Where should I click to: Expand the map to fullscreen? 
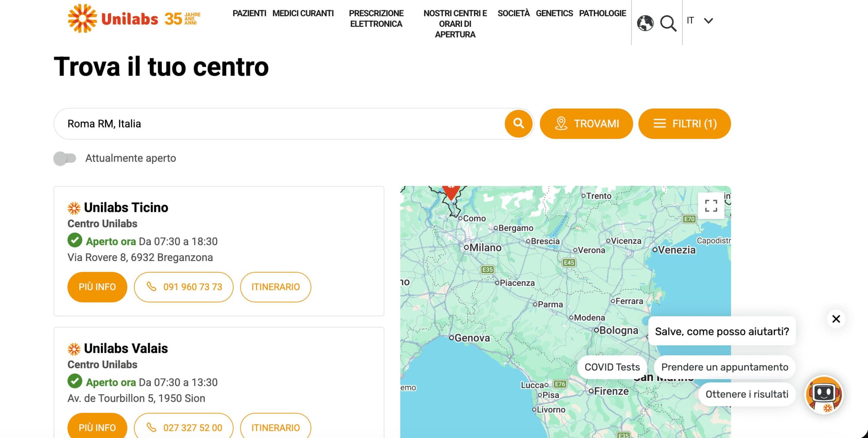pyautogui.click(x=711, y=206)
